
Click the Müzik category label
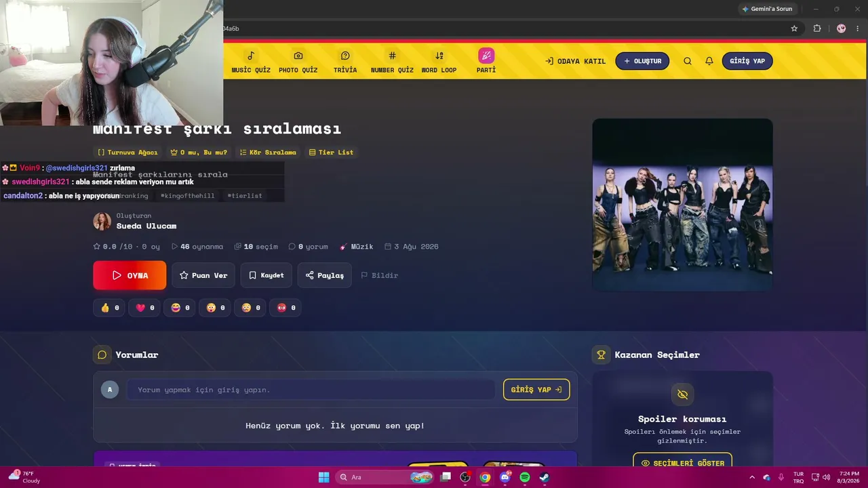357,247
